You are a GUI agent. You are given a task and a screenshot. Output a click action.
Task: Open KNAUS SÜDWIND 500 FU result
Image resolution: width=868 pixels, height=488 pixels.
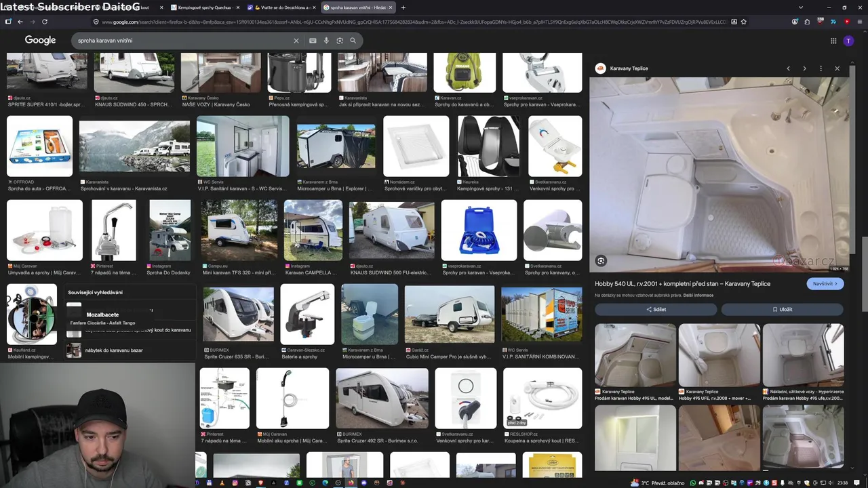(x=391, y=237)
